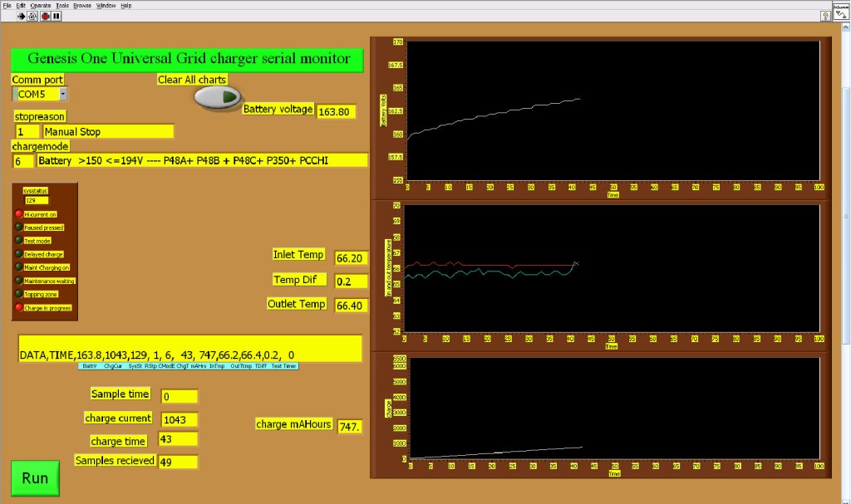This screenshot has height=504, width=851.
Task: Open the File menu
Action: pyautogui.click(x=7, y=6)
